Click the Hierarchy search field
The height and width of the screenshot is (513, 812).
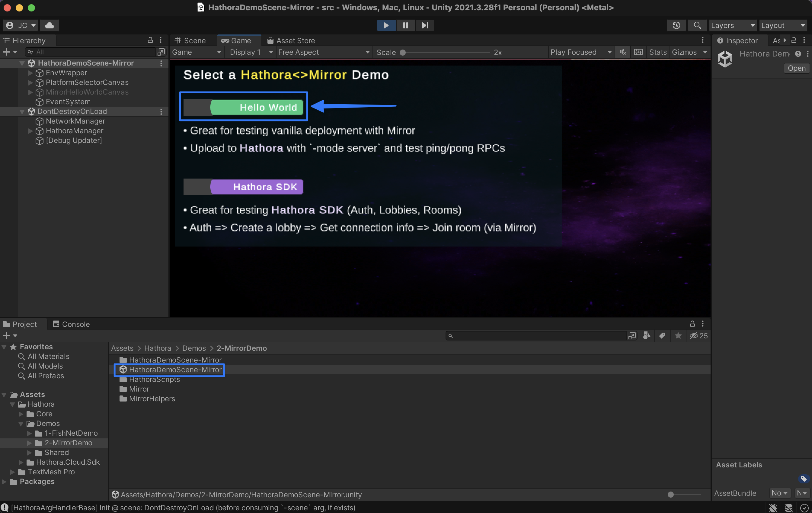[x=91, y=52]
